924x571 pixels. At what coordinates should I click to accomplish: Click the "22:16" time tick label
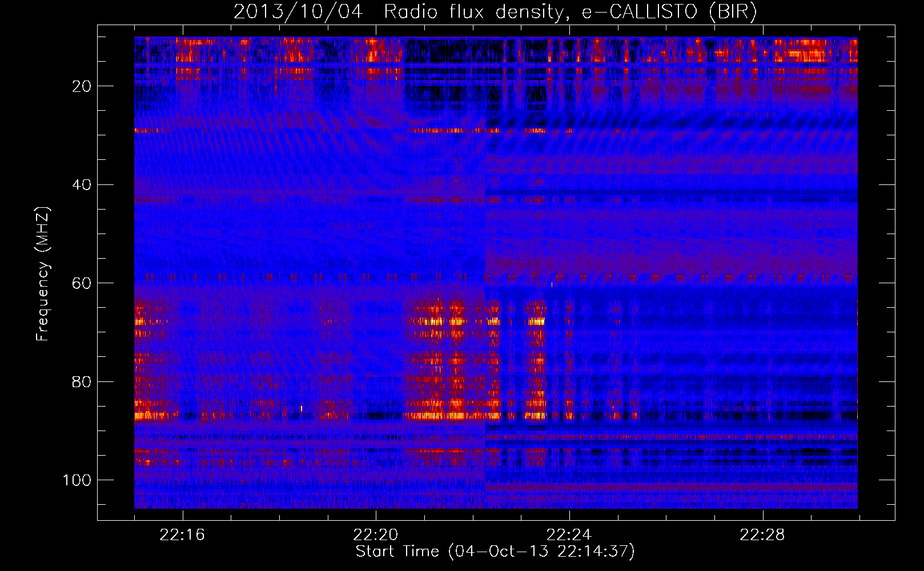(182, 535)
